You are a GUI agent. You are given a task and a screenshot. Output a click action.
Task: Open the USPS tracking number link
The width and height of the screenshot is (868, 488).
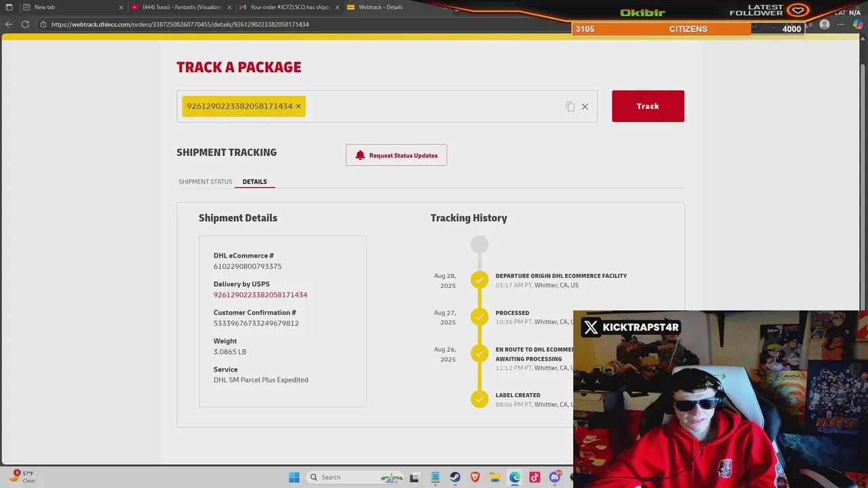coord(260,295)
